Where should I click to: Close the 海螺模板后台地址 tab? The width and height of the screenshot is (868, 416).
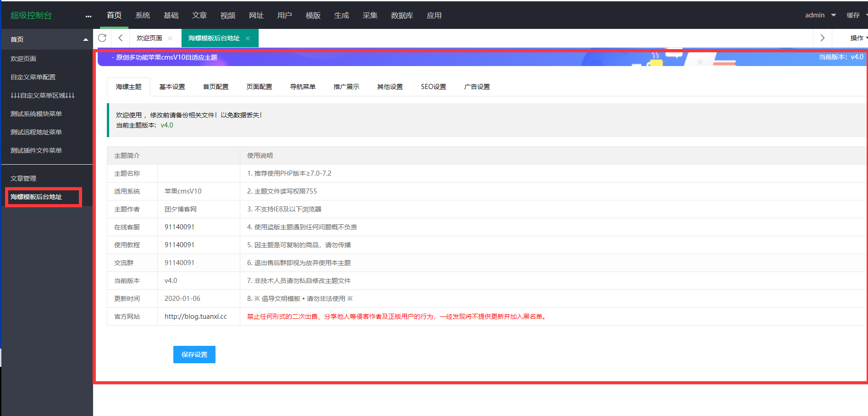248,39
